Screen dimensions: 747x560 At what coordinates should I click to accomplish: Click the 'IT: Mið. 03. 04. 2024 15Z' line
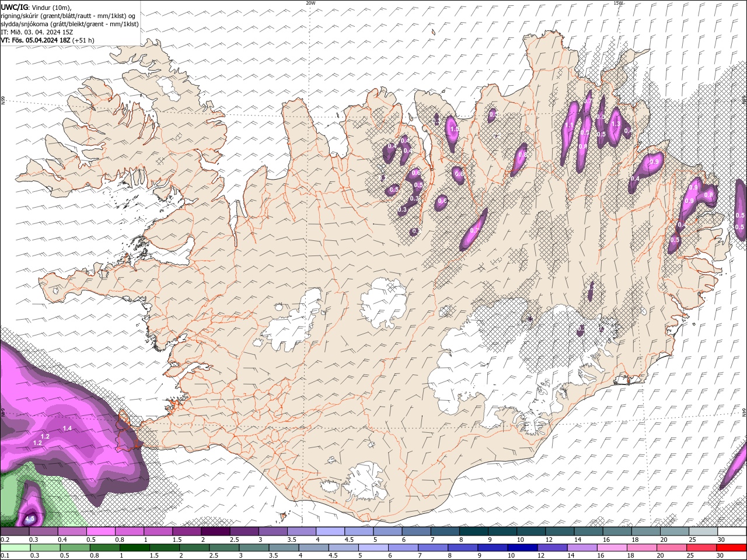37,32
